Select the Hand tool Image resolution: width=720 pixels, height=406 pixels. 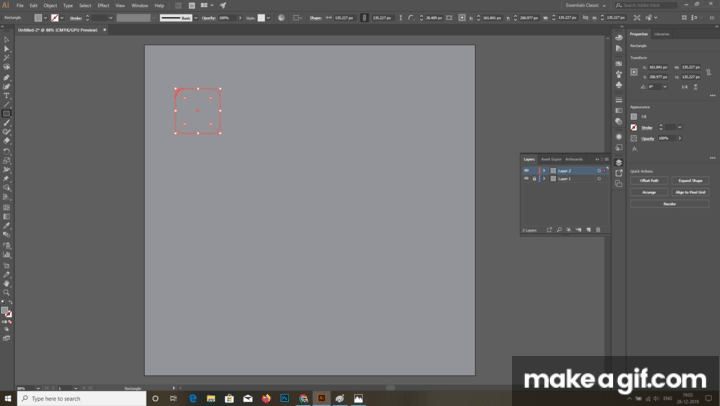6,283
